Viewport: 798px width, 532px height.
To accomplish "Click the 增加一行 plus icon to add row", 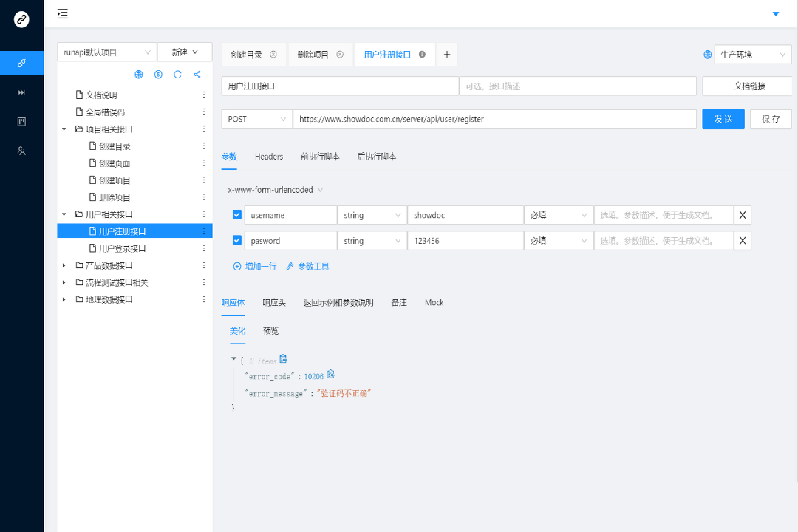I will [x=237, y=265].
